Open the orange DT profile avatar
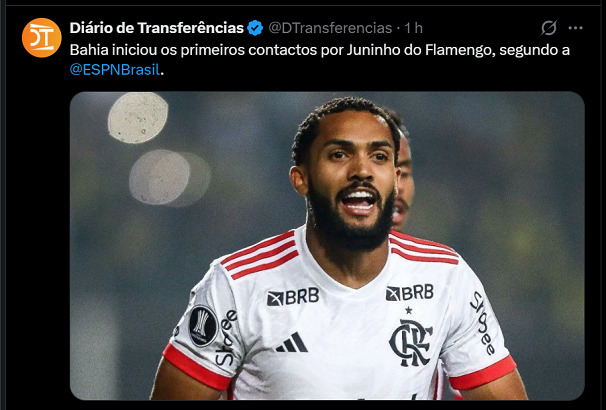 41,37
